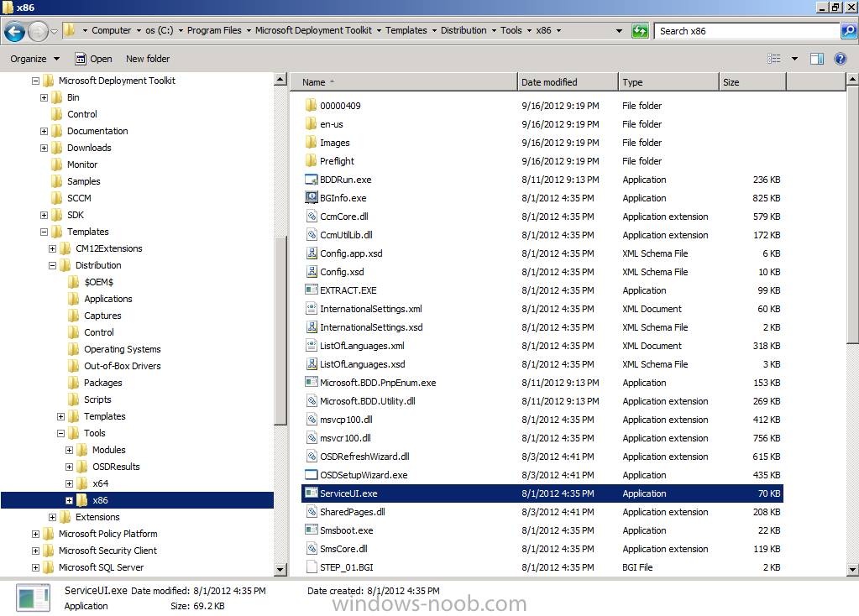Screen dimensions: 859x616
Task: Expand the Documentation folder tree node
Action: pos(44,131)
